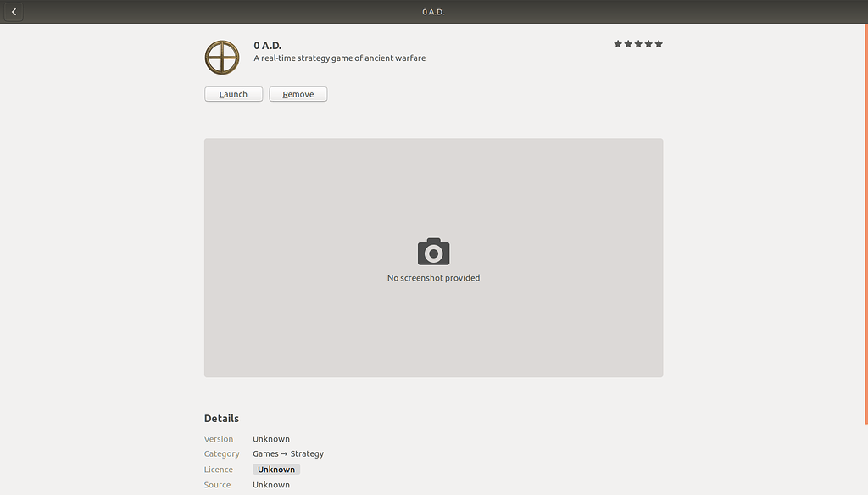Click the Version value showing Unknown

pos(270,438)
